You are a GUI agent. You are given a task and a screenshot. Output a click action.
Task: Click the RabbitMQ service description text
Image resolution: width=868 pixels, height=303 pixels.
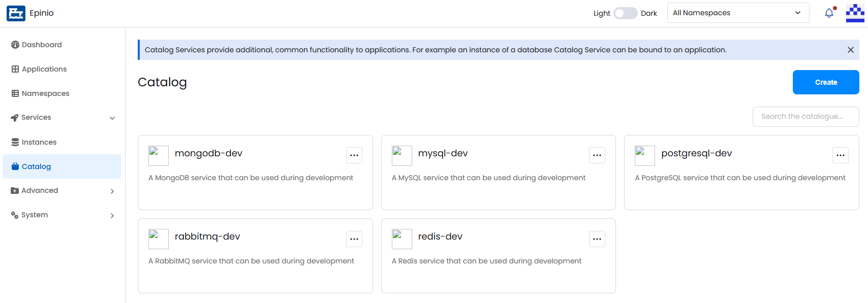click(251, 261)
